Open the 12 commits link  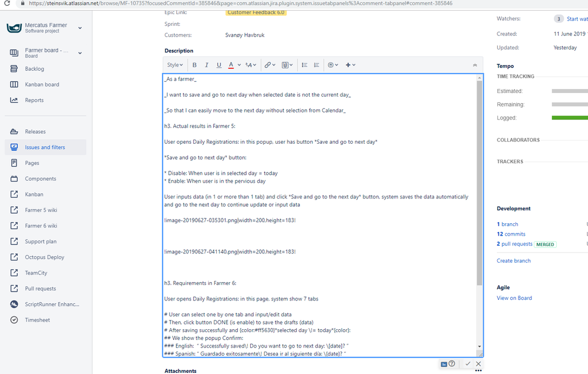511,234
